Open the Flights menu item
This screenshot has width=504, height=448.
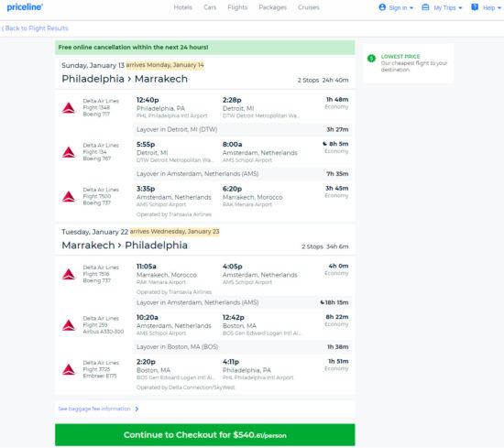237,7
